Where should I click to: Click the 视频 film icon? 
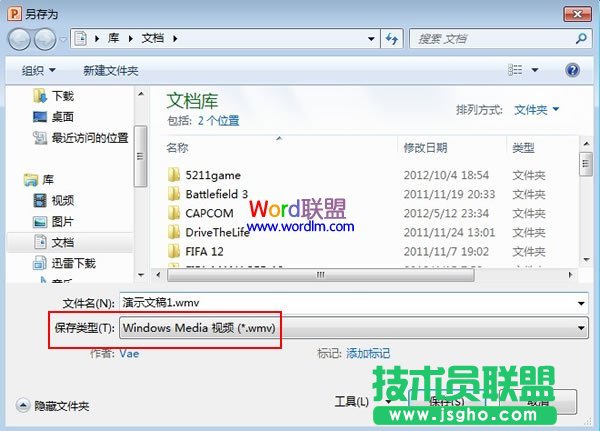click(40, 200)
